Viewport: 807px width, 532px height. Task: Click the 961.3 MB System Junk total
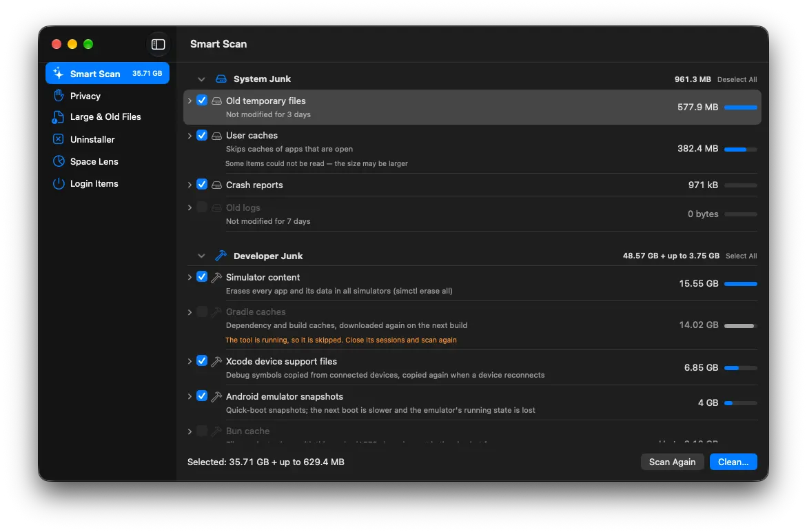pos(692,79)
